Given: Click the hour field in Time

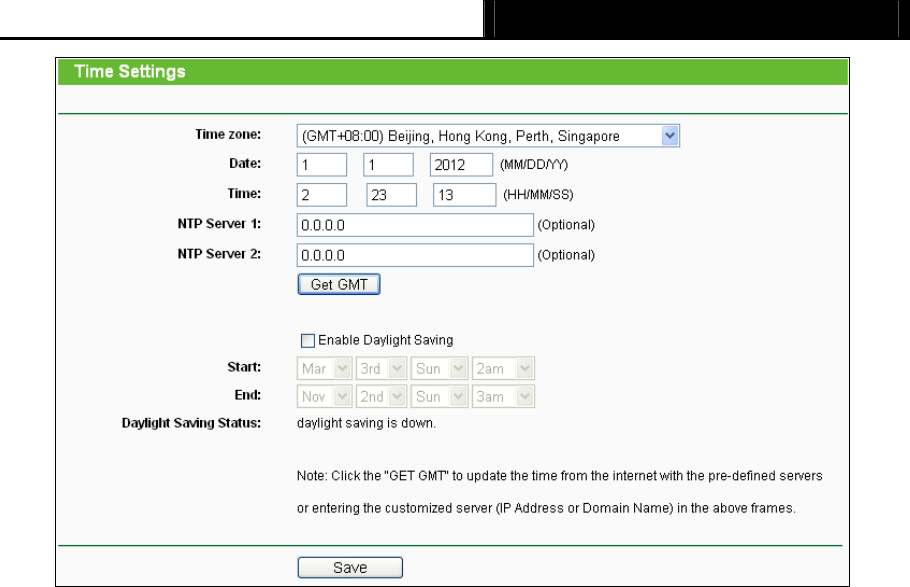Looking at the screenshot, I should coord(322,195).
